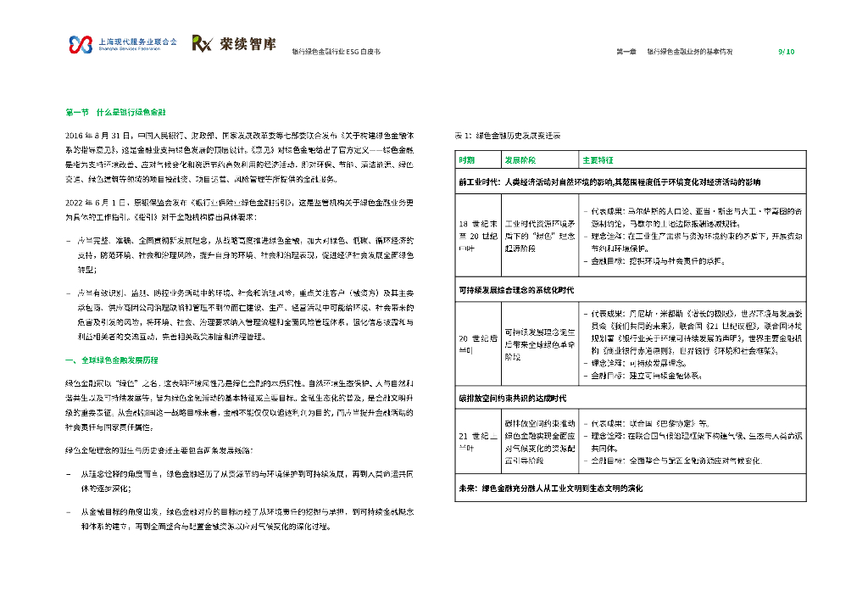Click the 荣续智库 Rx logo
The image size is (868, 614).
(234, 43)
